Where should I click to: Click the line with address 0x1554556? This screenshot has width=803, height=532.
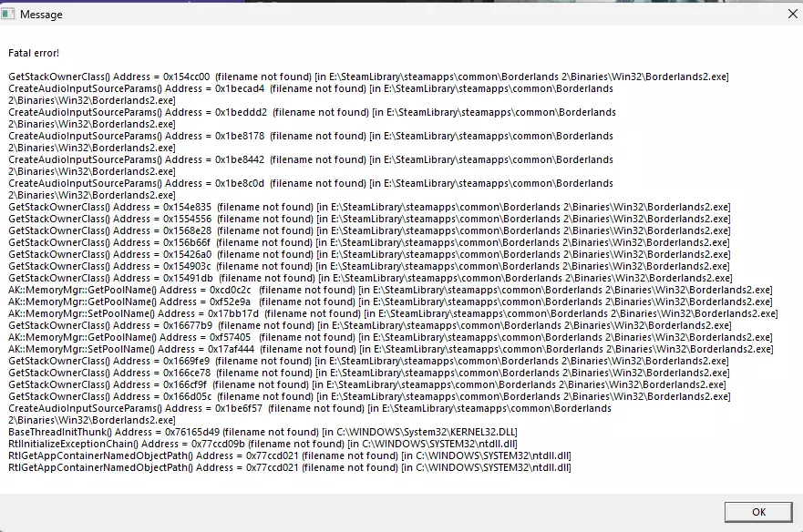click(369, 219)
